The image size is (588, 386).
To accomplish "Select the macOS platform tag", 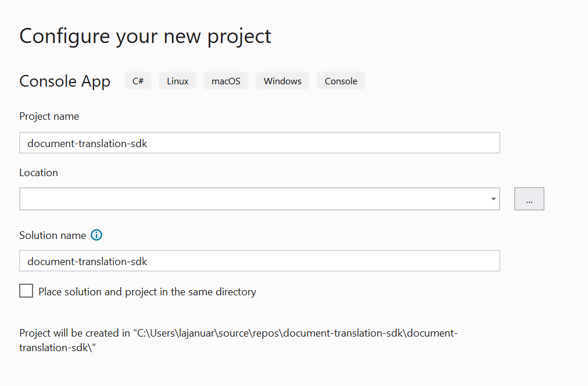I will click(225, 81).
